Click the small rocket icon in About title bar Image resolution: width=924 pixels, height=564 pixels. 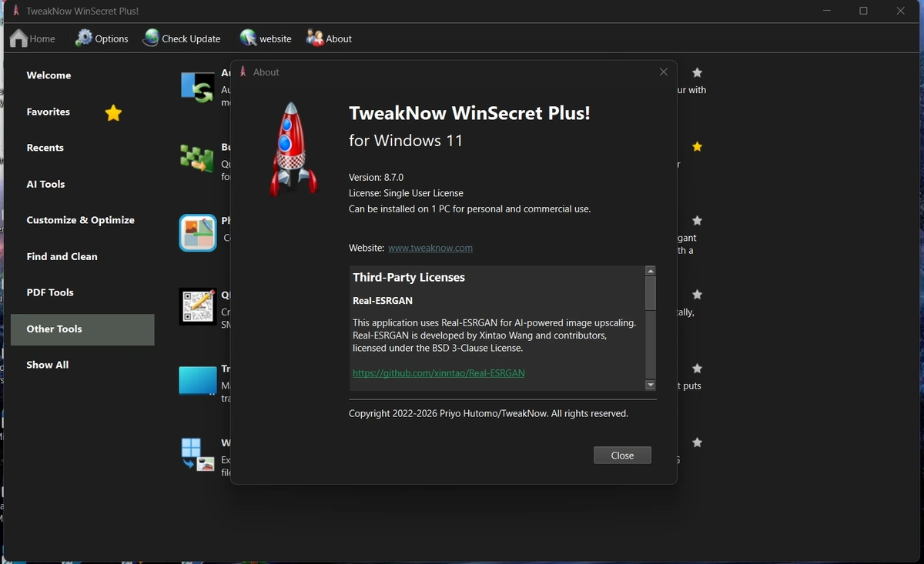pyautogui.click(x=243, y=72)
